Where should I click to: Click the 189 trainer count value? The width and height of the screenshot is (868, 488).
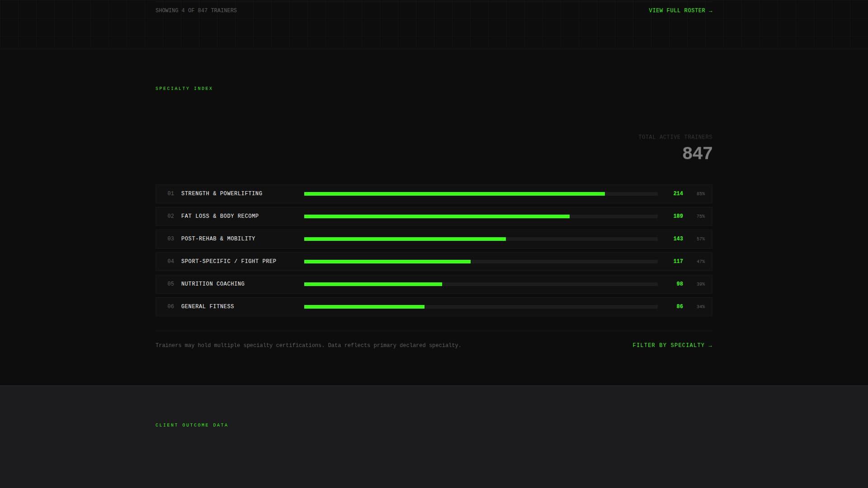(678, 216)
